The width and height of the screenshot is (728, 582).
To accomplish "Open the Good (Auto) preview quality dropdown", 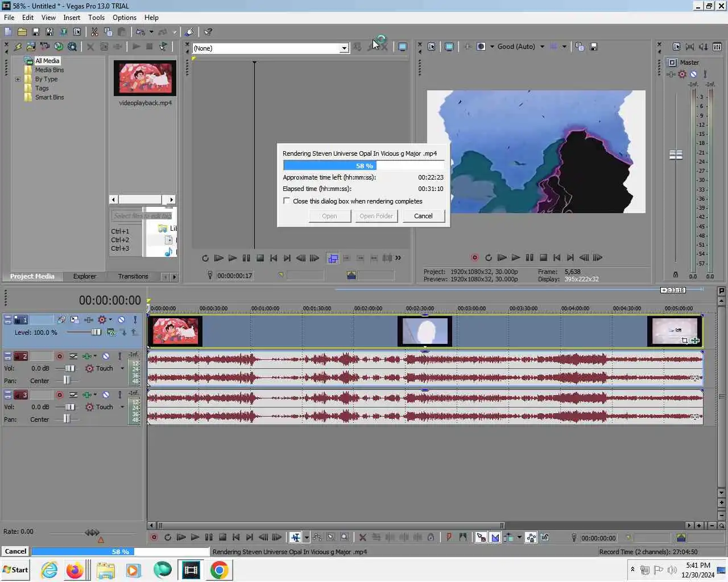I will 542,47.
